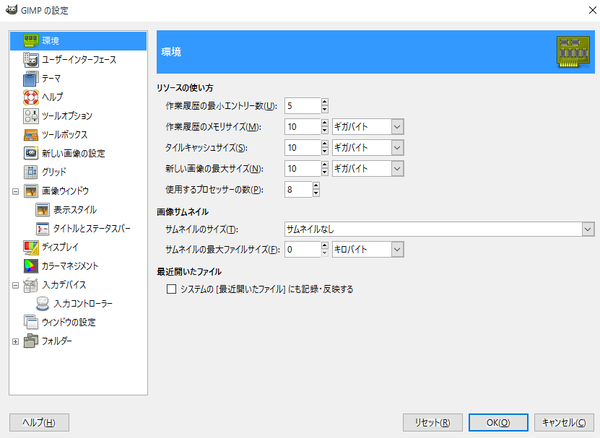Open unit dropdown for 新しい画像の最大サイズ
The image size is (600, 438).
[397, 169]
